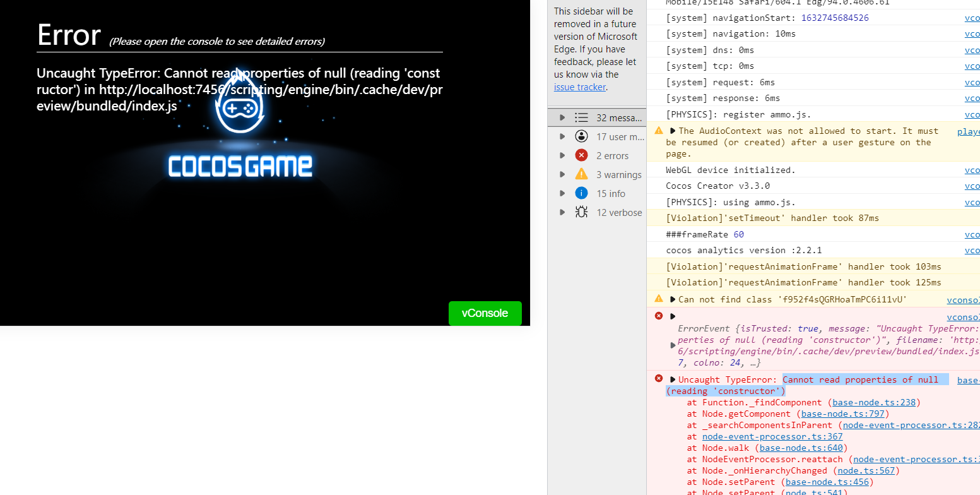Open the source link beside 'Can not find class' warning
The image size is (980, 495).
pos(964,301)
